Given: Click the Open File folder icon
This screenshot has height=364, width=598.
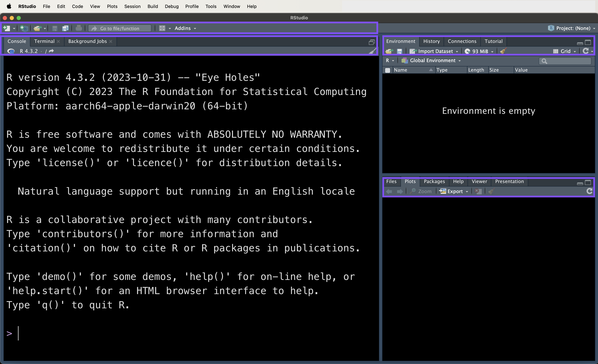Looking at the screenshot, I should pos(37,28).
